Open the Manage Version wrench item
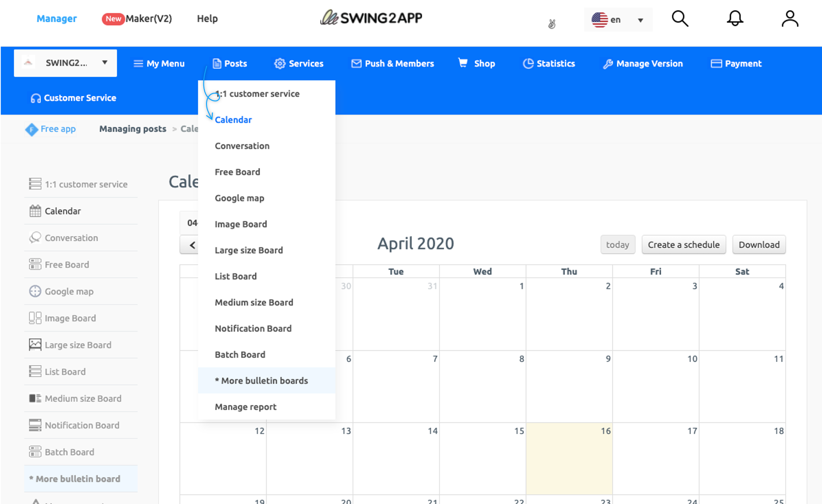 (643, 64)
